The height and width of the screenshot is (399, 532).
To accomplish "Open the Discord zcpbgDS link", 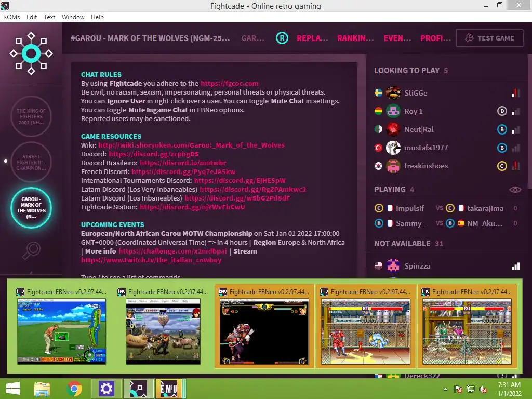I will [x=154, y=154].
